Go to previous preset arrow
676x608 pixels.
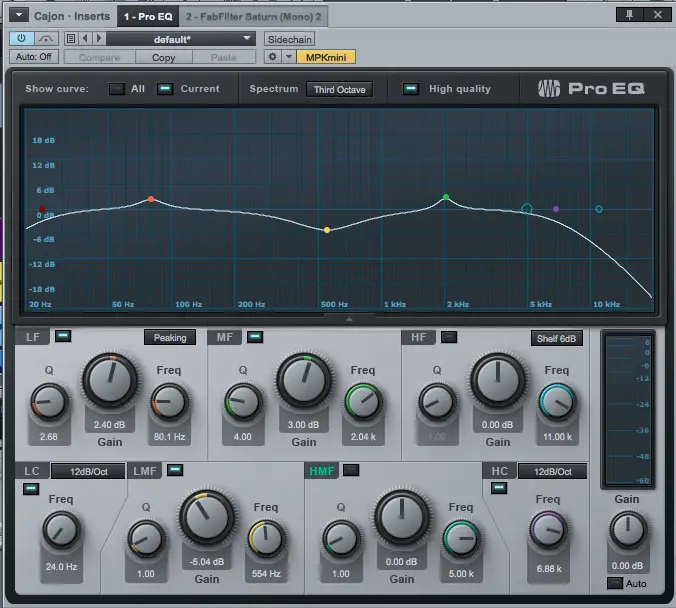(85, 38)
